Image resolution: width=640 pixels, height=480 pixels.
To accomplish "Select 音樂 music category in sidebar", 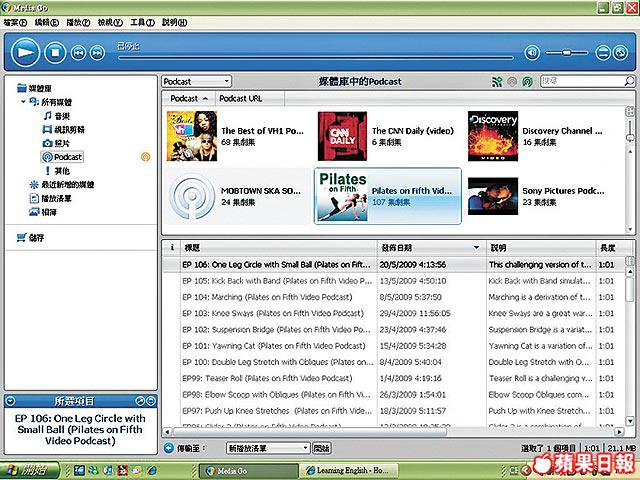I will (x=57, y=116).
